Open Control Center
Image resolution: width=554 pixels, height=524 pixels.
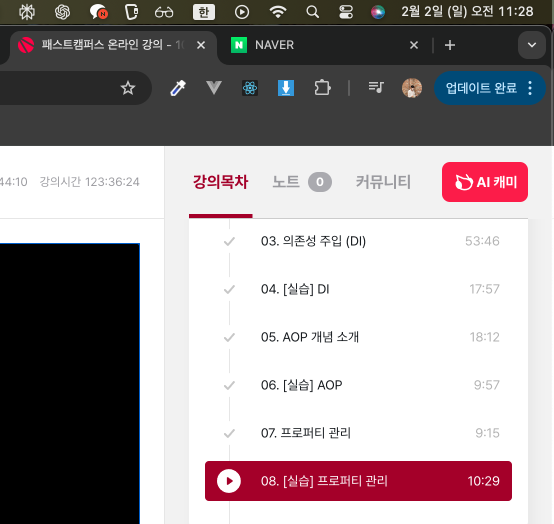coord(346,12)
